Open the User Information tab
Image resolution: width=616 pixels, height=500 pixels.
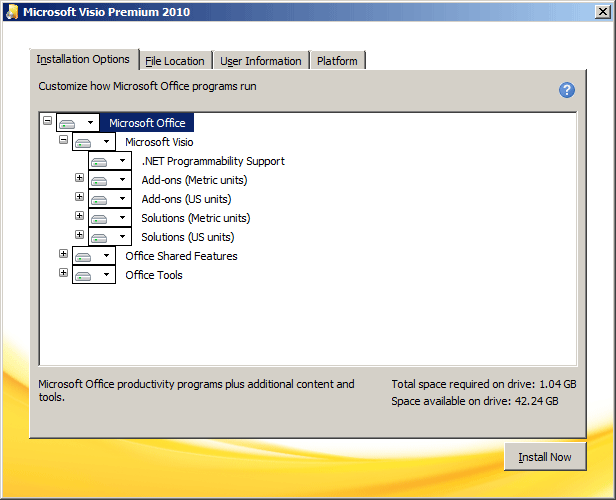(x=261, y=61)
